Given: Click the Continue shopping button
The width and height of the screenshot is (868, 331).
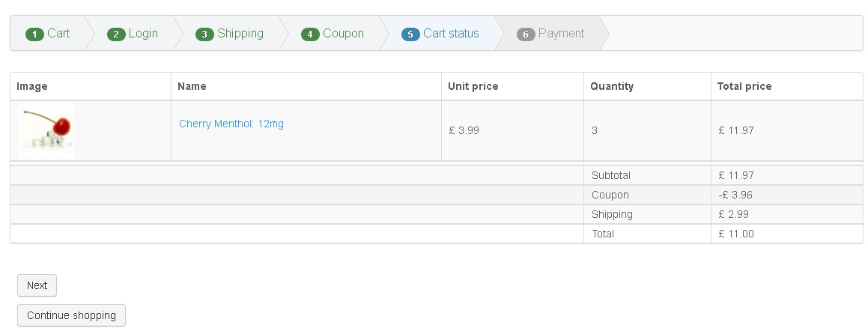Looking at the screenshot, I should click(x=71, y=315).
